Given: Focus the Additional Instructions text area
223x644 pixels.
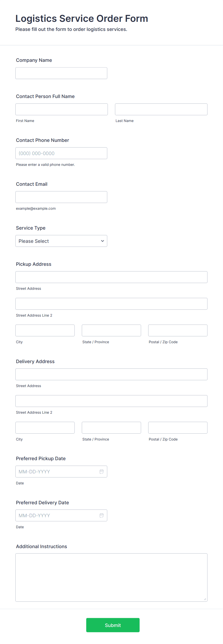Looking at the screenshot, I should (x=111, y=577).
